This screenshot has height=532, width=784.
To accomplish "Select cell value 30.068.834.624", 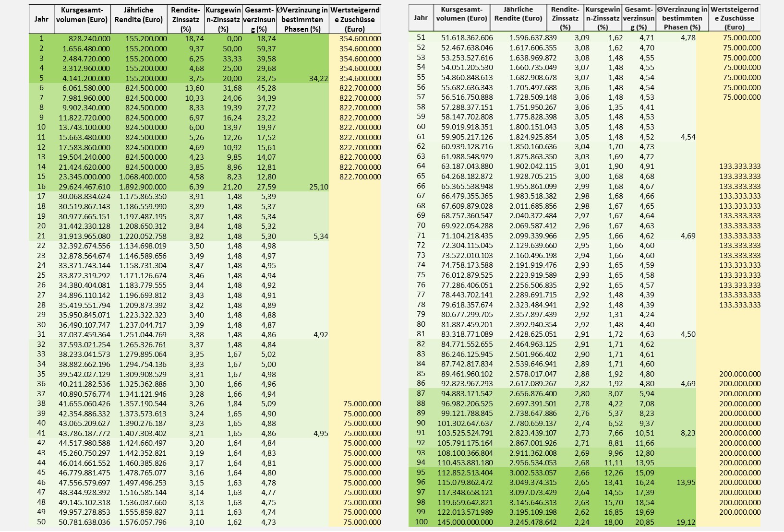I will pos(84,197).
